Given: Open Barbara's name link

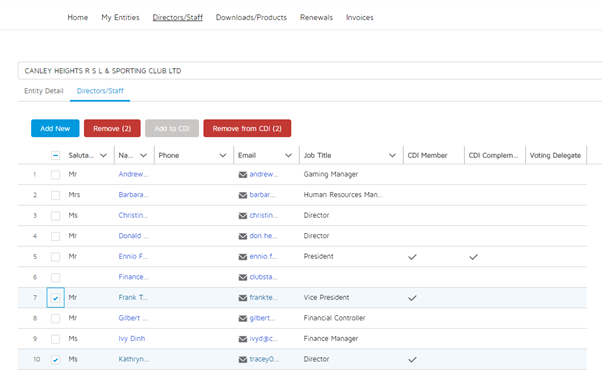Looking at the screenshot, I should 133,195.
